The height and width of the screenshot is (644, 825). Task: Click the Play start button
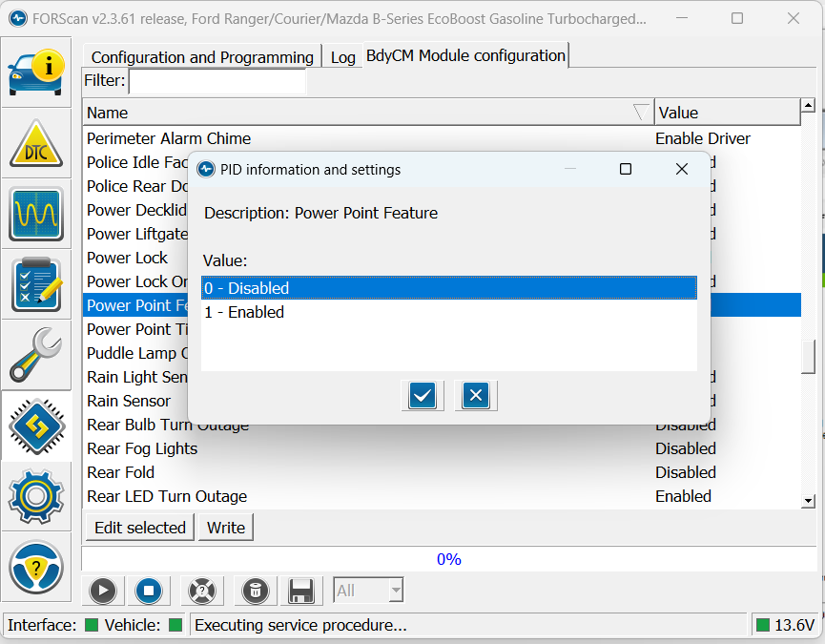pyautogui.click(x=103, y=591)
